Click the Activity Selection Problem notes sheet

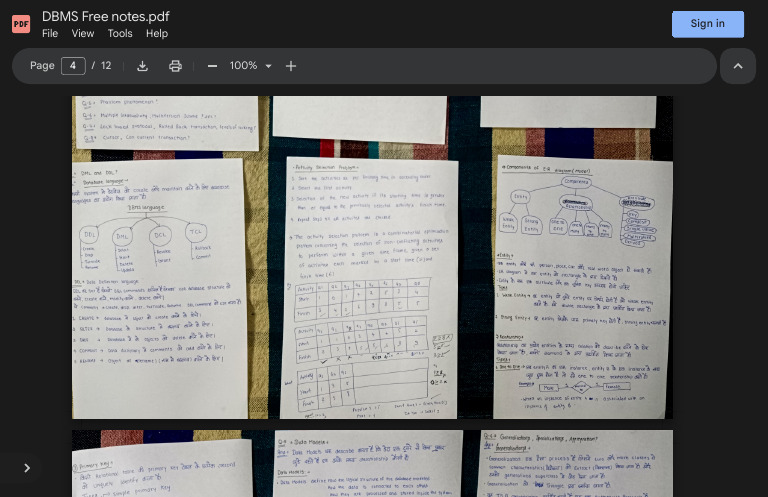click(370, 288)
